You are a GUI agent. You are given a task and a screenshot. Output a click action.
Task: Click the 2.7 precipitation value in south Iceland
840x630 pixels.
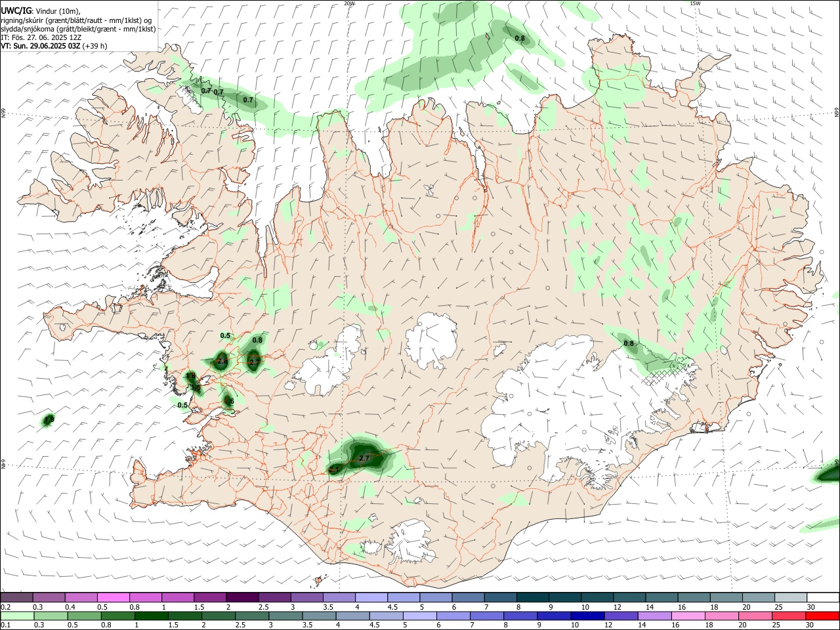tap(366, 457)
